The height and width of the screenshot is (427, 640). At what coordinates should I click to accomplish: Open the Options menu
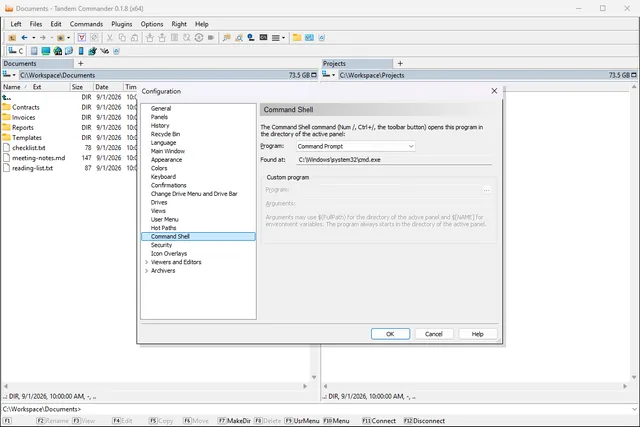(152, 24)
